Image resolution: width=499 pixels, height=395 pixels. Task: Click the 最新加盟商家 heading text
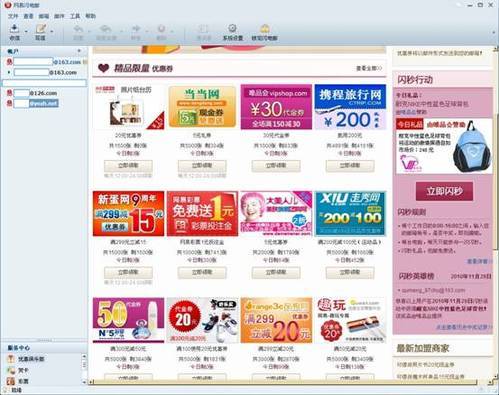[x=423, y=349]
